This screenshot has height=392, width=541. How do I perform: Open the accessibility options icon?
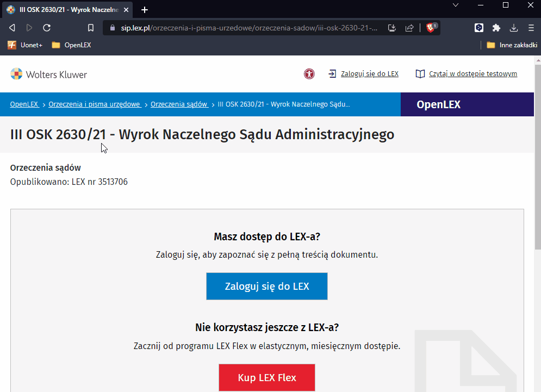pyautogui.click(x=309, y=74)
